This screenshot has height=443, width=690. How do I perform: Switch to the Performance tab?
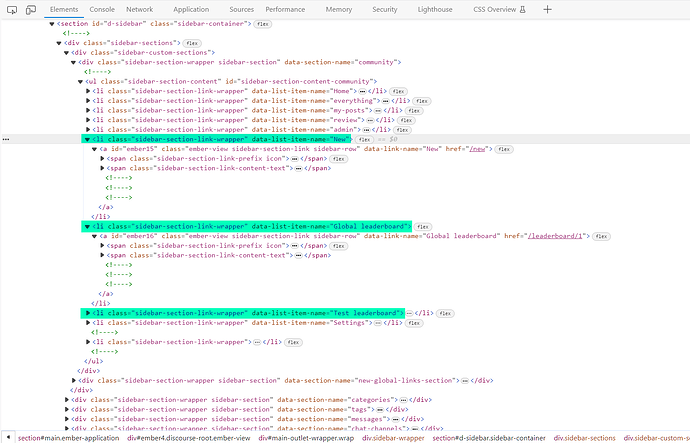tap(285, 9)
